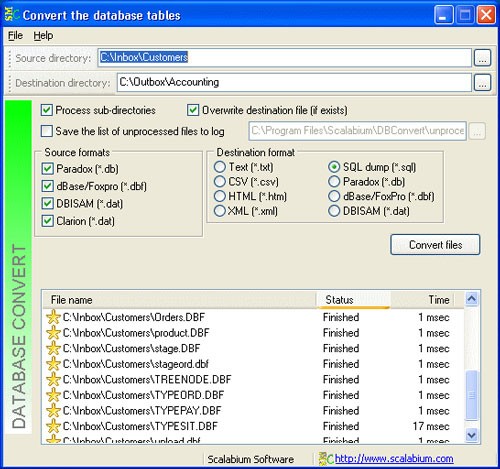Image resolution: width=500 pixels, height=469 pixels.
Task: Sort by the File name column header
Action: coord(179,300)
